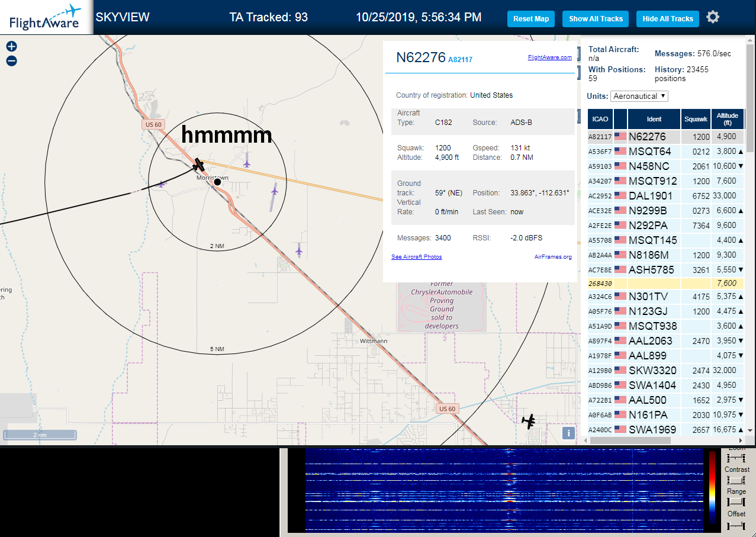Sort table by ICAO column header
The image size is (756, 537).
[x=600, y=119]
